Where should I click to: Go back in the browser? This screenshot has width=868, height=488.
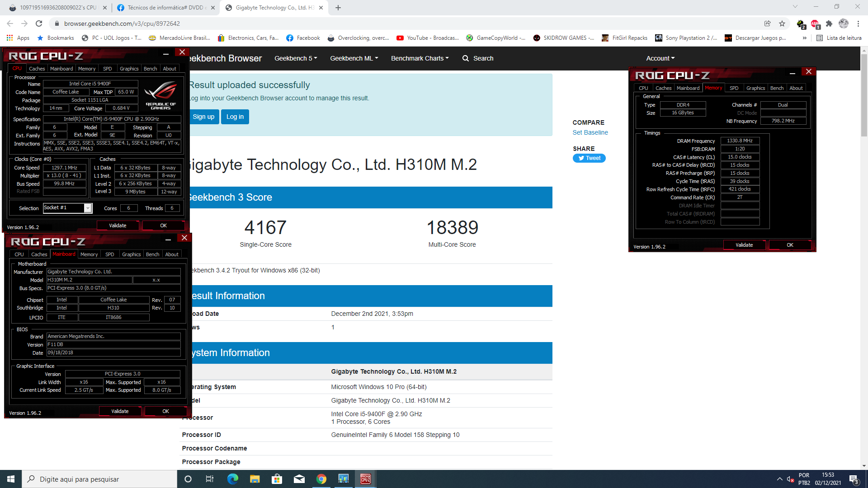10,23
